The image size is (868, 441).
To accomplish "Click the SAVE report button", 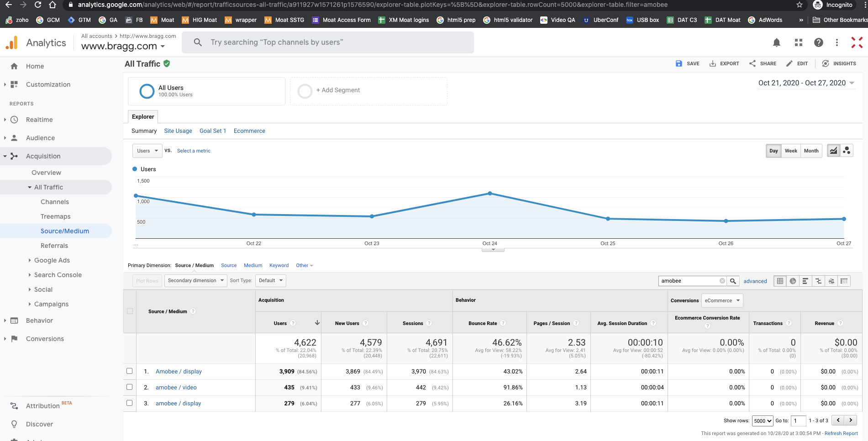I will 687,64.
